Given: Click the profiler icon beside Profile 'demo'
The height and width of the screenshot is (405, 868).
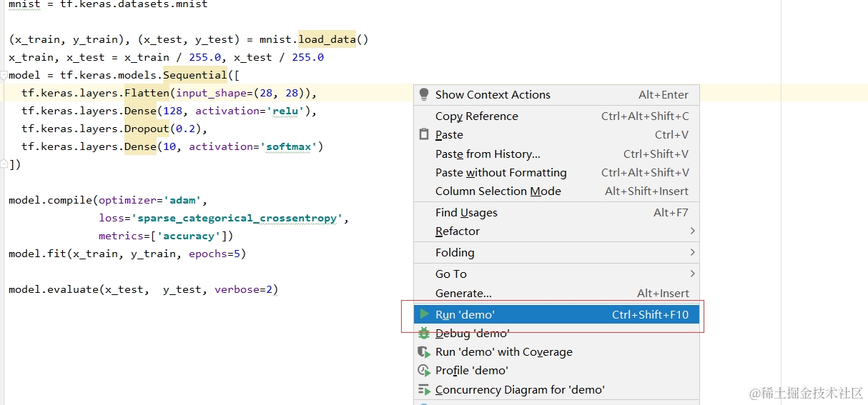Looking at the screenshot, I should click(424, 370).
